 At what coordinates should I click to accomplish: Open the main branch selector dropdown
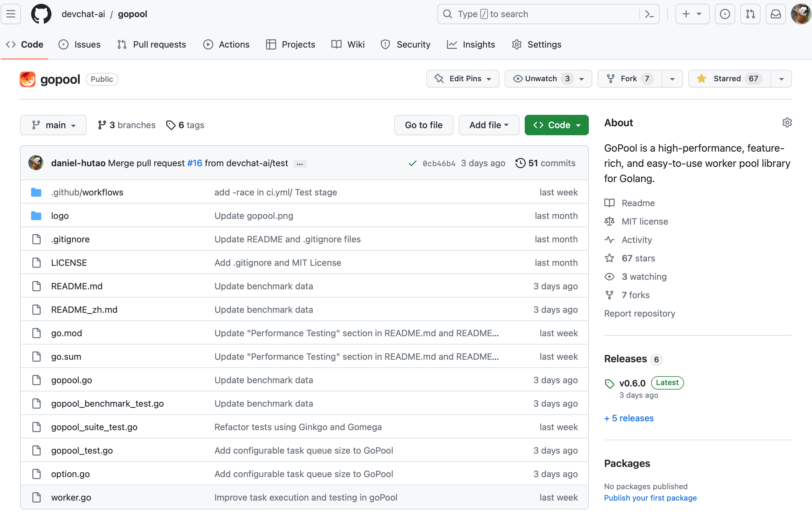[x=53, y=125]
